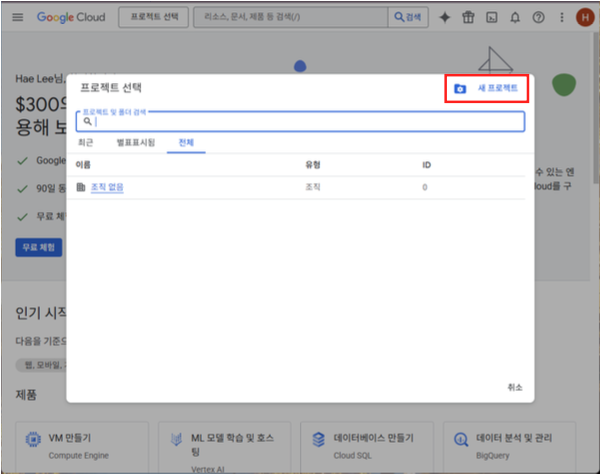Switch to the 최근 tab

click(x=85, y=143)
